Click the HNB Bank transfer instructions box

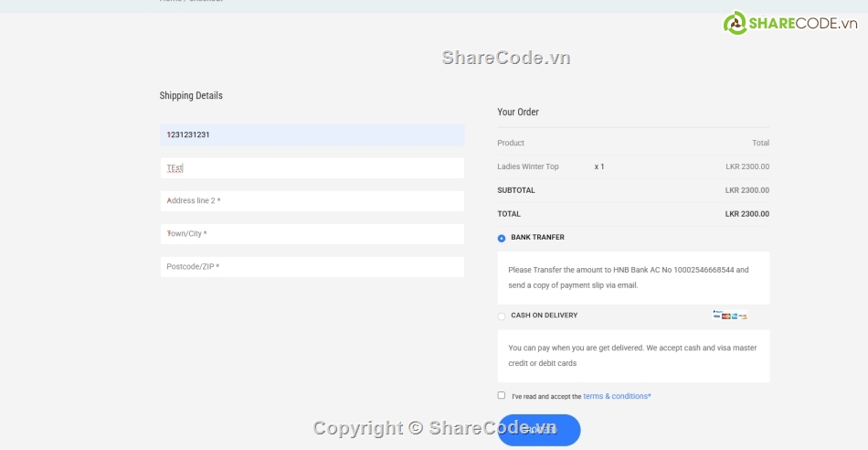coord(633,278)
